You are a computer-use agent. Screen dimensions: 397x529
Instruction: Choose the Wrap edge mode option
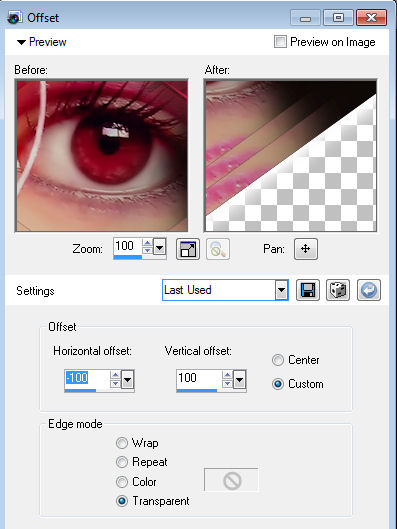click(122, 443)
